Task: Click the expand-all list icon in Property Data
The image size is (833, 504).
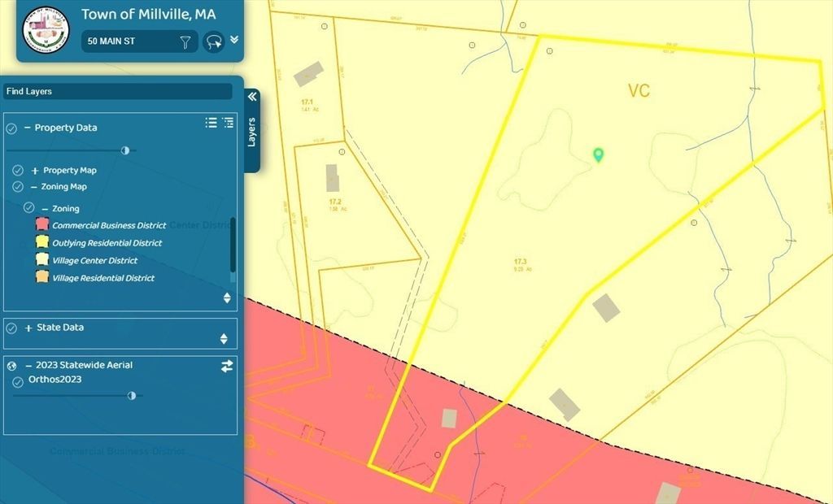Action: coord(211,123)
